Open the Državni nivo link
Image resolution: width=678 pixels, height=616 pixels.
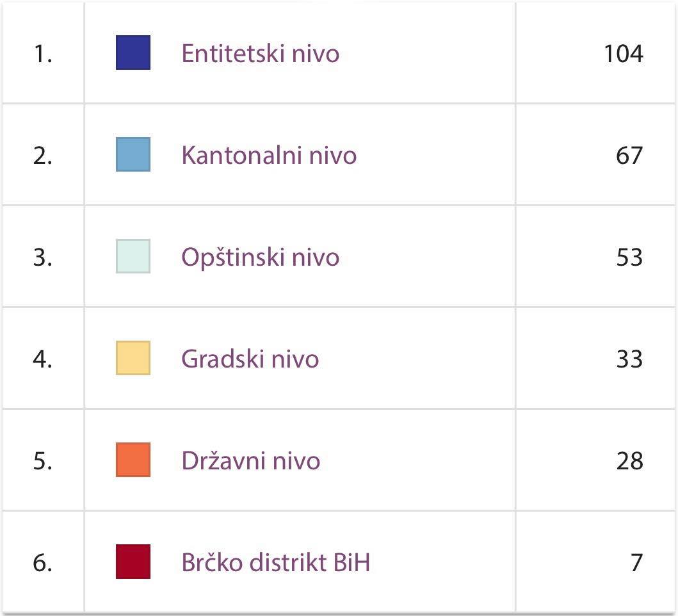250,460
